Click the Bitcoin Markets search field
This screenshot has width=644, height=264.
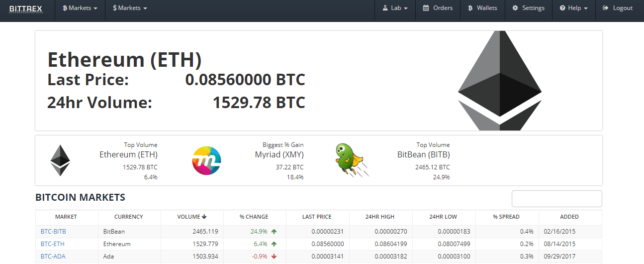557,199
